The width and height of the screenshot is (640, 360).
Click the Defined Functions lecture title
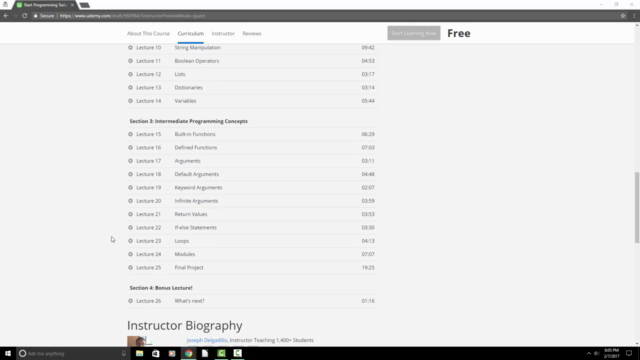(196, 147)
